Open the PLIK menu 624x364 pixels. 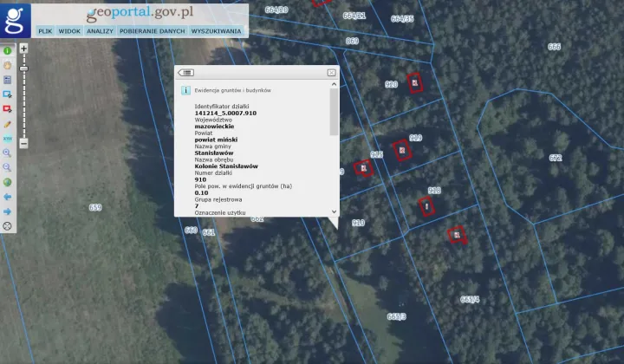point(45,31)
